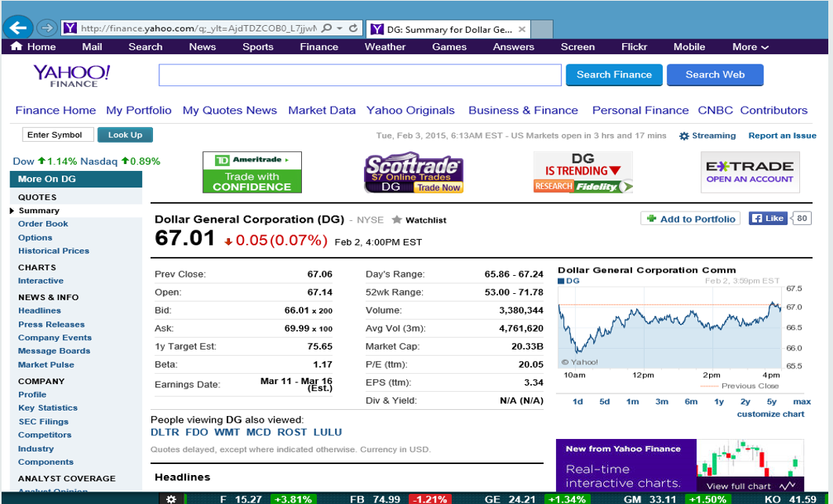Click E*TRADE Open an Account ad
Viewport: 833px width, 504px height.
pyautogui.click(x=750, y=172)
